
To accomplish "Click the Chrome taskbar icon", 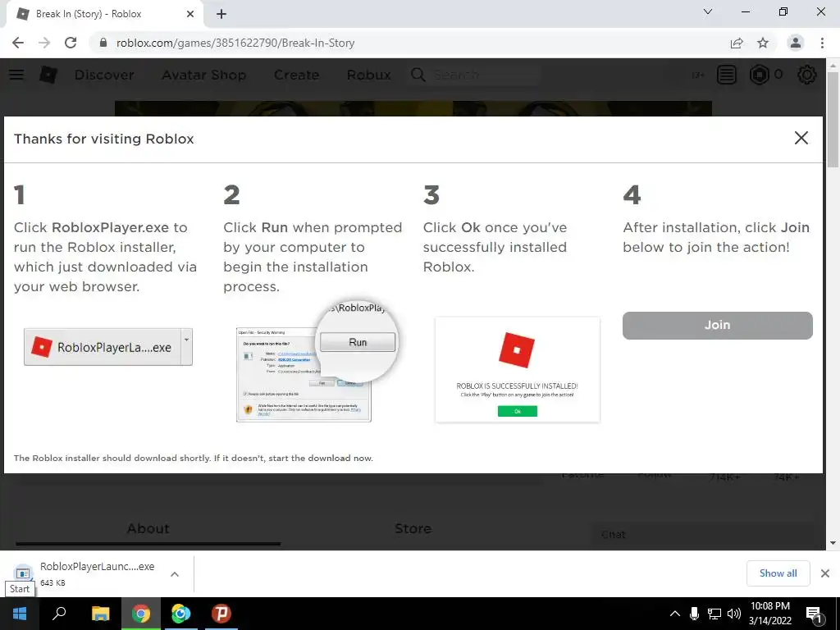I will pyautogui.click(x=141, y=614).
